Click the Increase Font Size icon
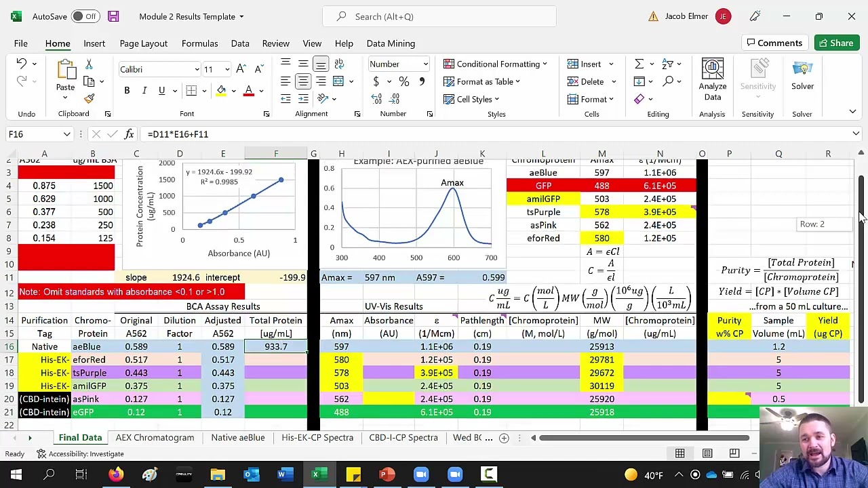 (x=241, y=69)
